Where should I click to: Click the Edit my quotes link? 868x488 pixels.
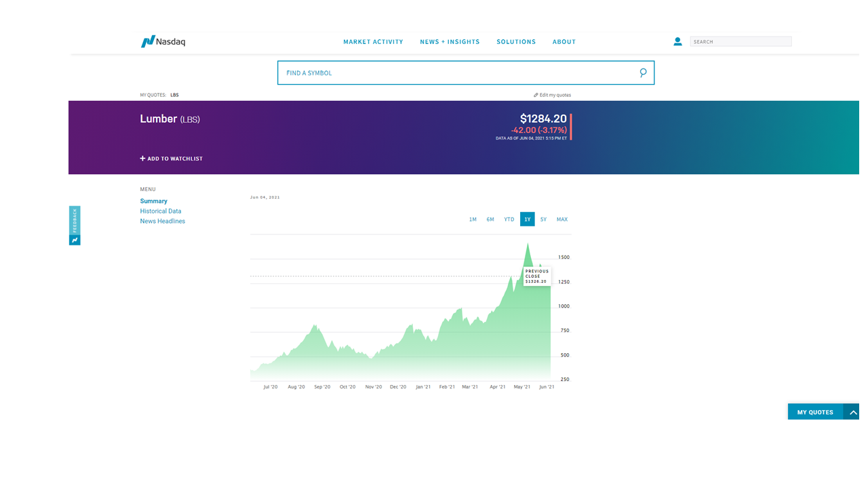click(553, 95)
